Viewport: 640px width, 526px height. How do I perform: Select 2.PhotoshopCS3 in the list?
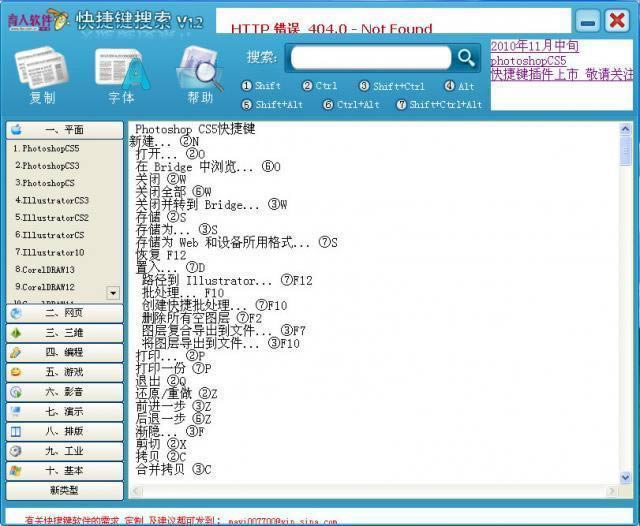[47, 165]
